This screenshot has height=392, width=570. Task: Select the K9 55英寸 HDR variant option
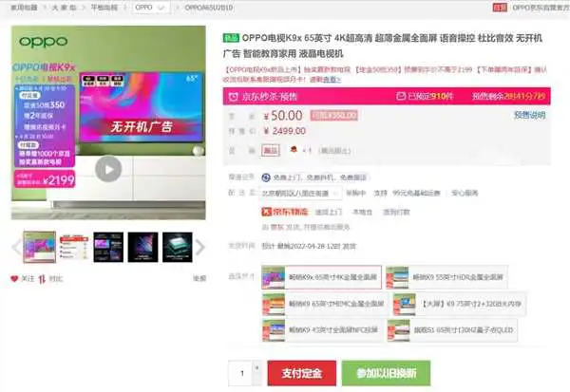[446, 277]
